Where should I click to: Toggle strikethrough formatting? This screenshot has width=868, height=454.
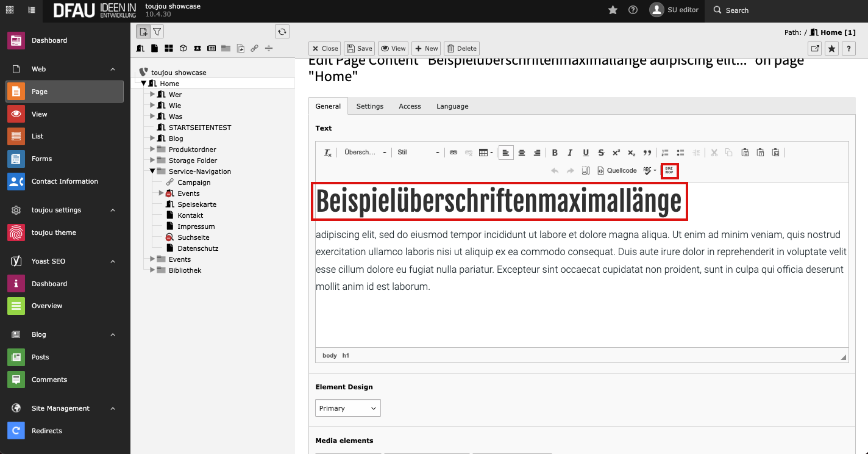(x=601, y=153)
